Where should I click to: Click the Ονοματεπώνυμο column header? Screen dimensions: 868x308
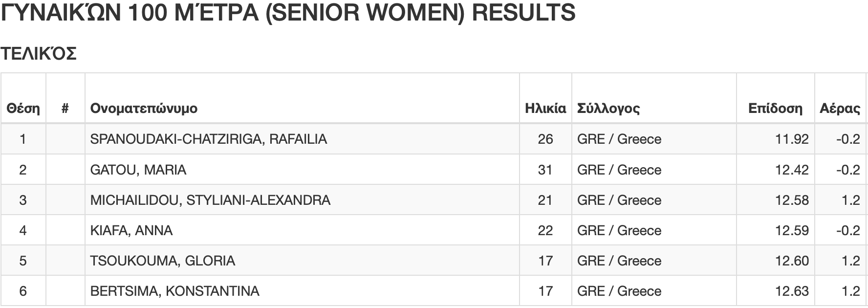[144, 108]
